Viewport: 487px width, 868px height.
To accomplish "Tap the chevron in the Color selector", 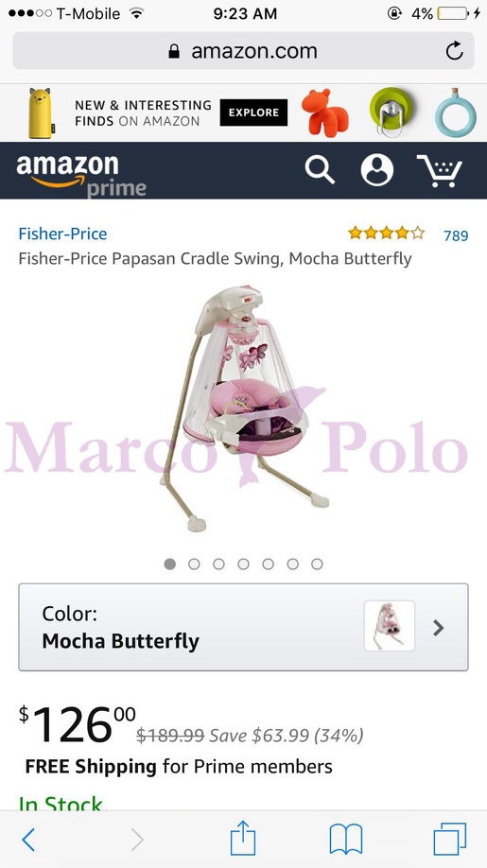I will 439,628.
